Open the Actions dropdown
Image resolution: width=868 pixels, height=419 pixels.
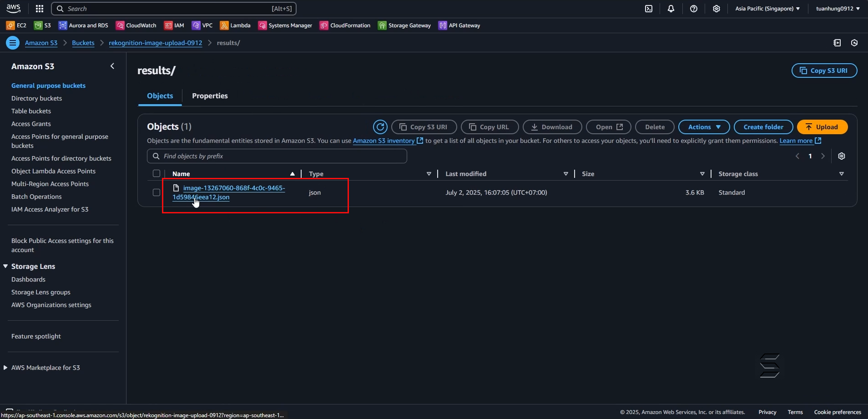pos(704,127)
